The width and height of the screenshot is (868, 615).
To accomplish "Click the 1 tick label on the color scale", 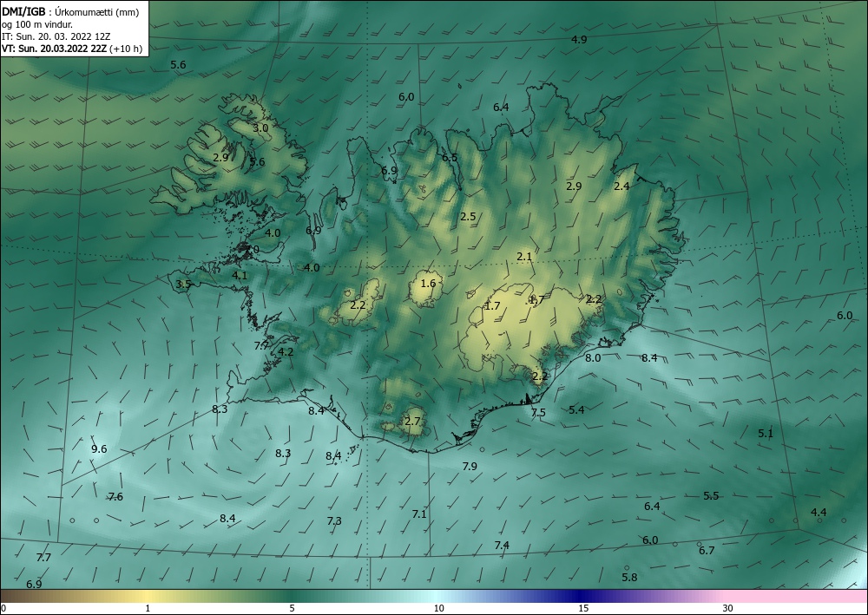I will pos(148,609).
